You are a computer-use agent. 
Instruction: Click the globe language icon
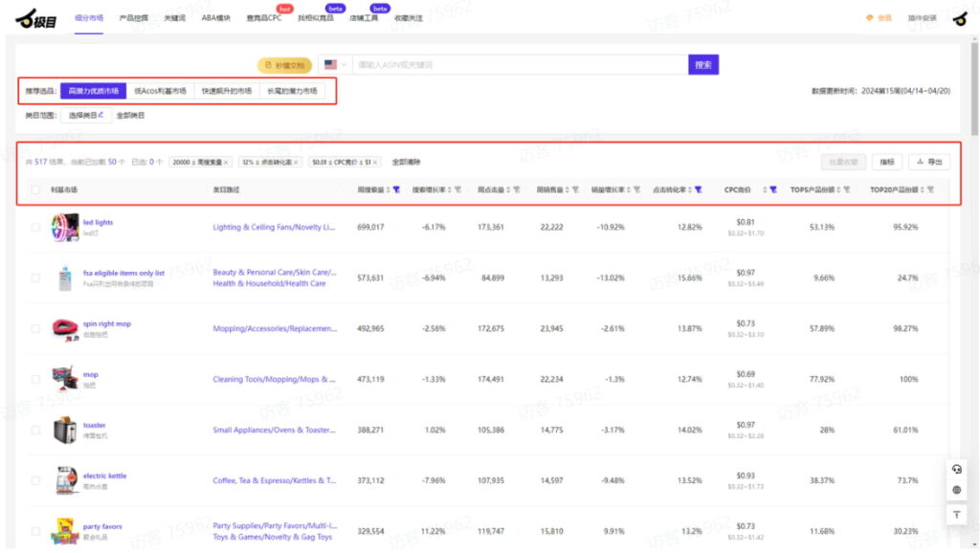tap(956, 491)
